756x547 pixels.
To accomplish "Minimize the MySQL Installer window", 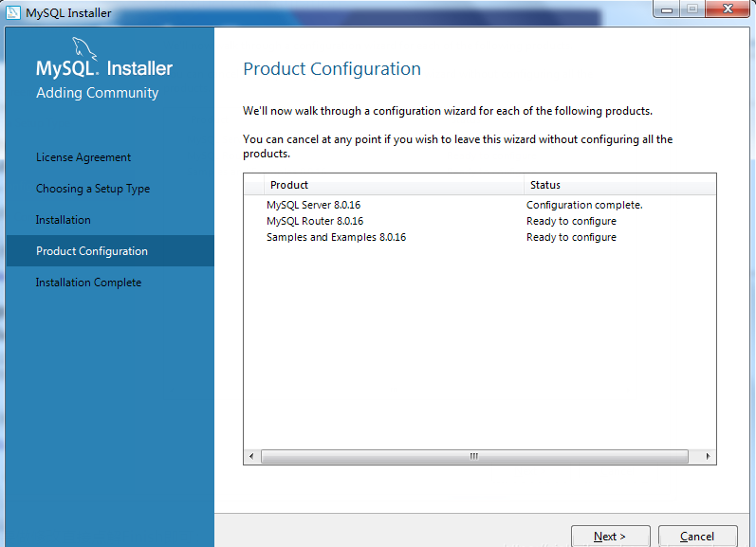I will (667, 9).
